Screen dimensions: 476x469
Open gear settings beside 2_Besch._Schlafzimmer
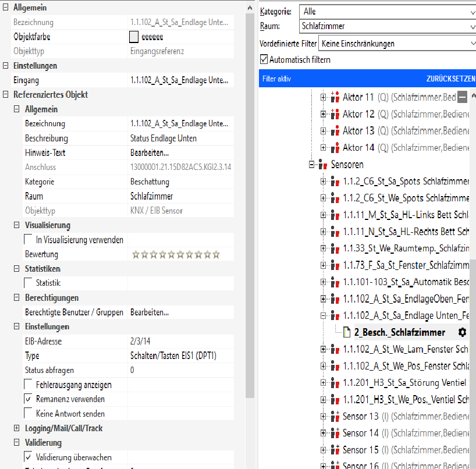point(462,332)
